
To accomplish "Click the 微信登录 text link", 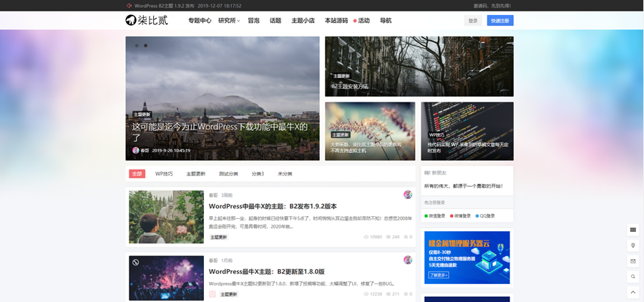I will click(437, 215).
